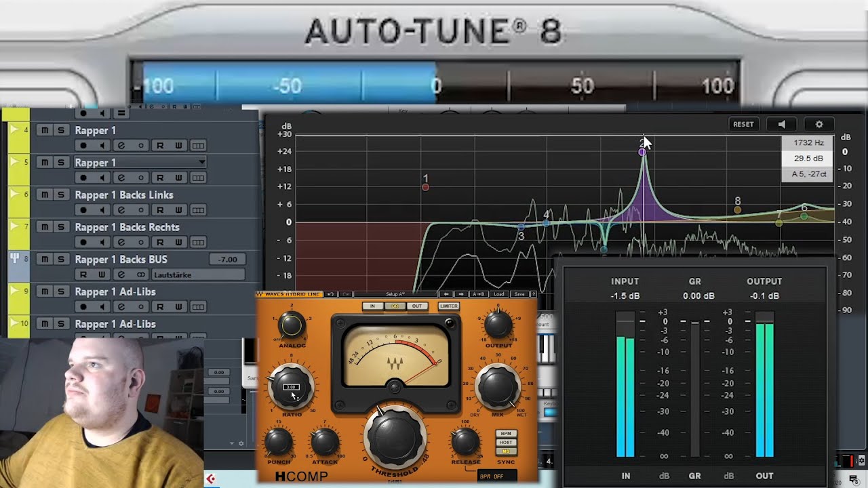Open channel settings of Rapper 1 Backs BUS
Image resolution: width=868 pixels, height=488 pixels.
[122, 274]
